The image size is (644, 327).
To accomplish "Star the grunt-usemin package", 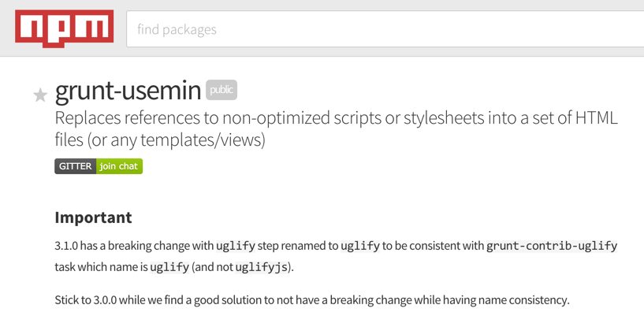I will (x=40, y=95).
